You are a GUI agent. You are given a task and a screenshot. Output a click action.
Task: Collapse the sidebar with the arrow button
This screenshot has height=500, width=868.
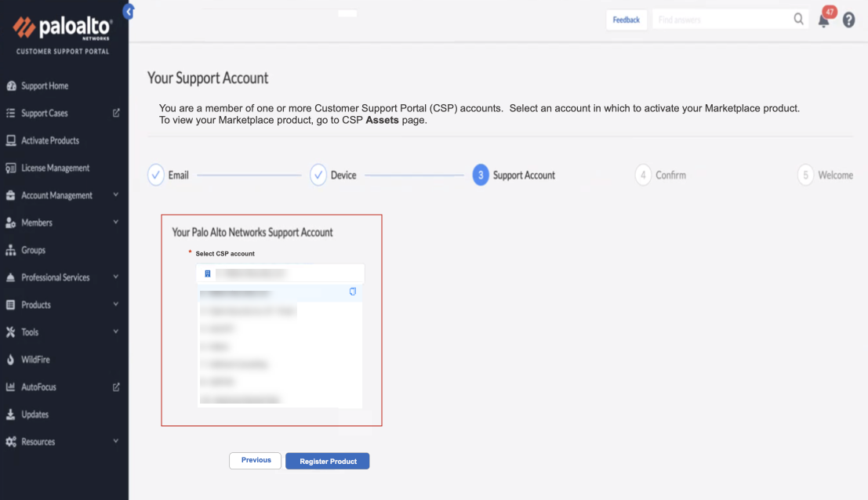129,11
